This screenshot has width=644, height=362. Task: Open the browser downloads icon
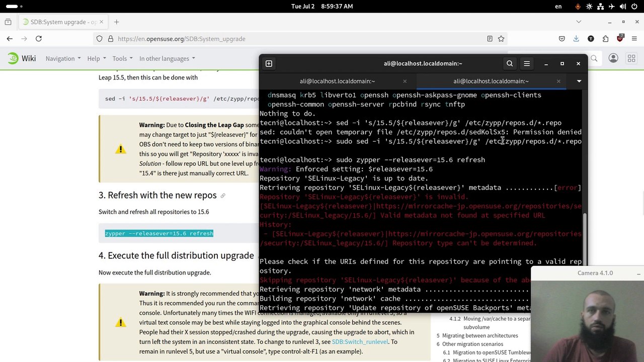click(576, 39)
